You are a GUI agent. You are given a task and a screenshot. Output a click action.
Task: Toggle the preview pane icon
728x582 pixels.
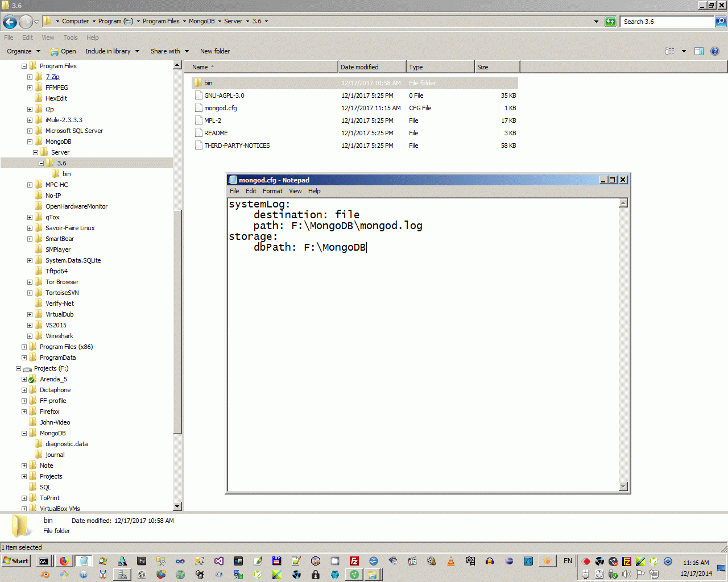tap(699, 51)
